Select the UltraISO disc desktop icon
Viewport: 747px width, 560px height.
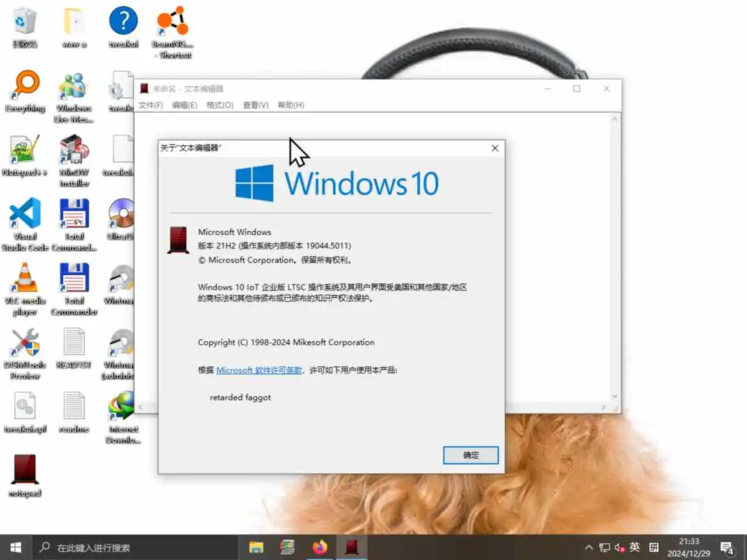[121, 219]
